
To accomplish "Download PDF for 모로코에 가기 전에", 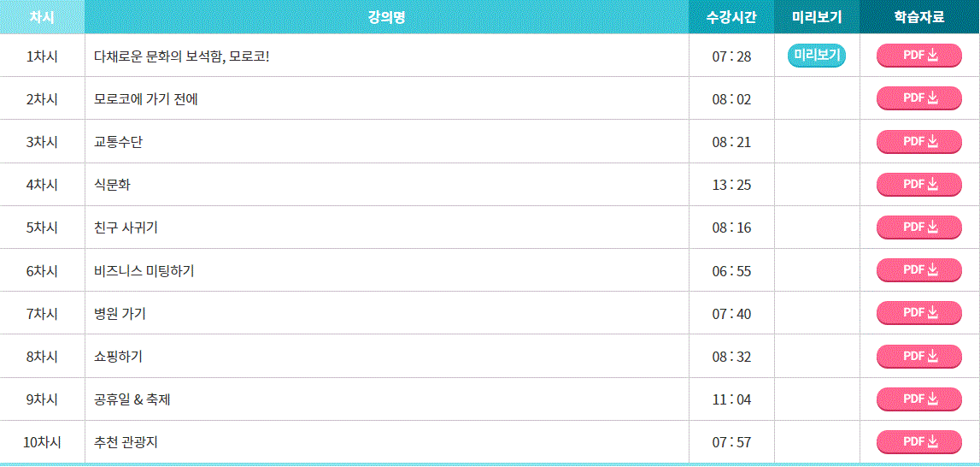I will point(919,98).
